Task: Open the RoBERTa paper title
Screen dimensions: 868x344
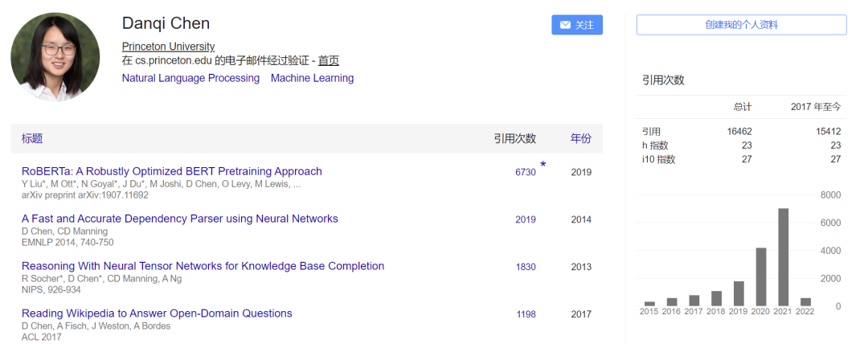Action: (x=171, y=171)
